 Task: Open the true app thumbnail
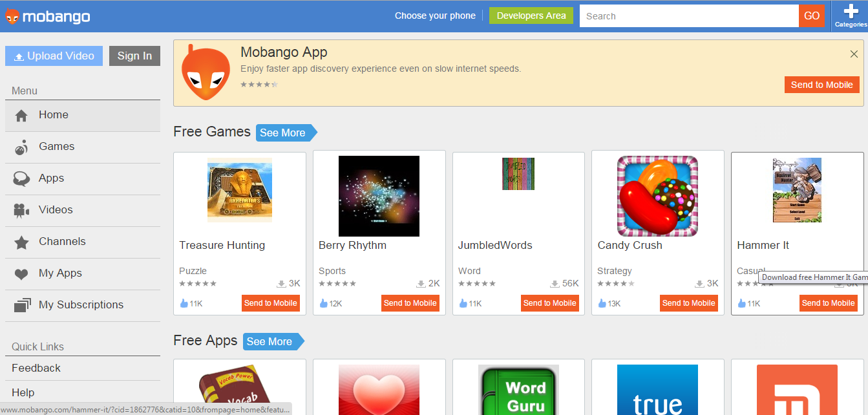657,390
